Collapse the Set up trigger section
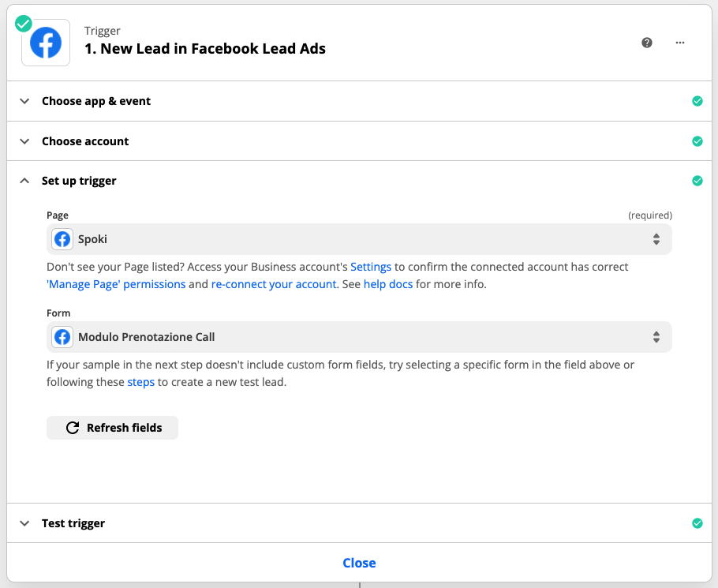Screen dimensions: 718x588 click(78, 181)
